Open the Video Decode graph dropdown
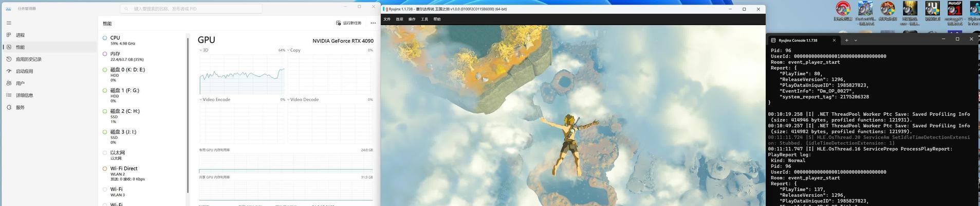This screenshot has height=206, width=980. coord(303,99)
